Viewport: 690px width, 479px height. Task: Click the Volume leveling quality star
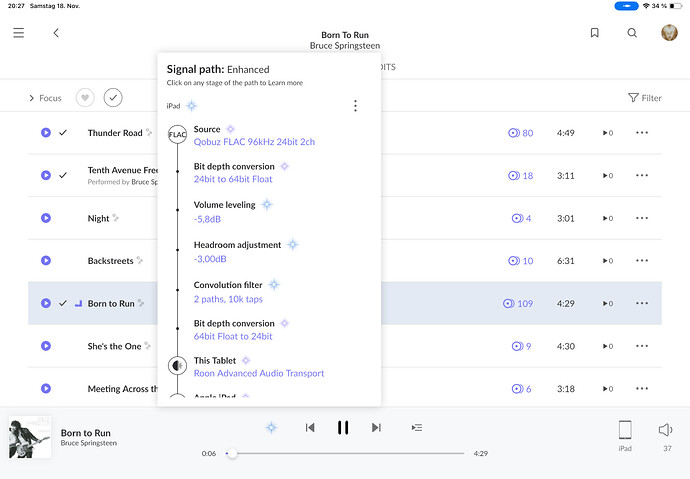(x=267, y=205)
